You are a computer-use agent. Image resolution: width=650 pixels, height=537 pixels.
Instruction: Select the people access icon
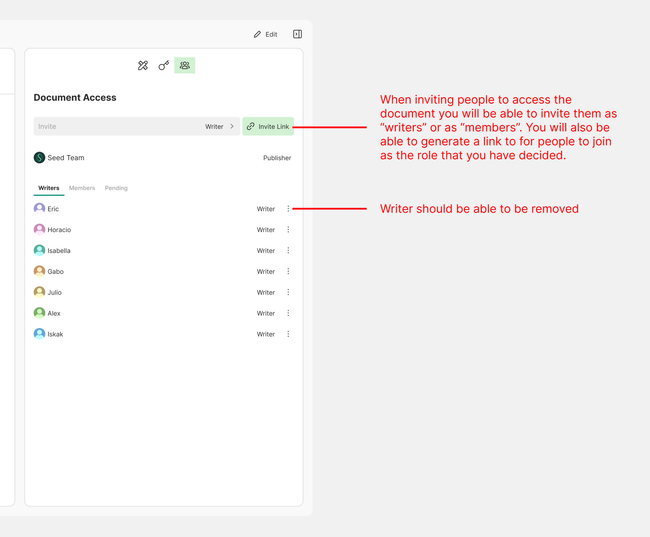(x=184, y=66)
